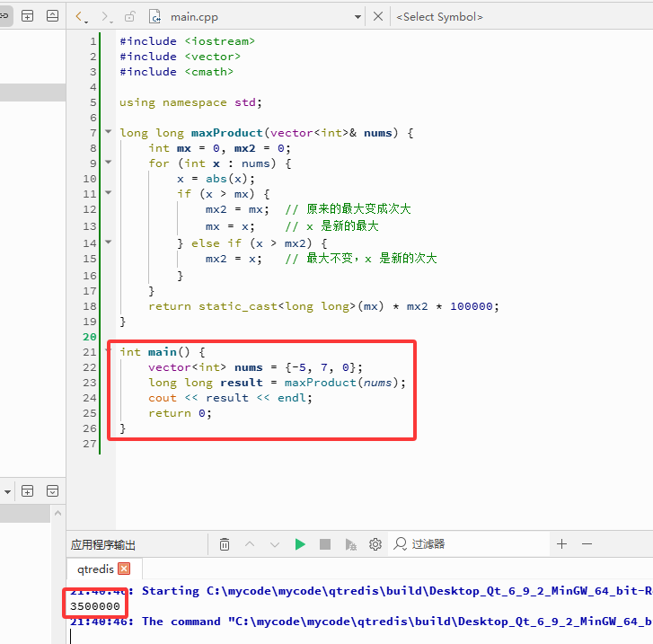Image resolution: width=653 pixels, height=644 pixels.
Task: Click the main function name on line 21
Action: click(x=163, y=352)
